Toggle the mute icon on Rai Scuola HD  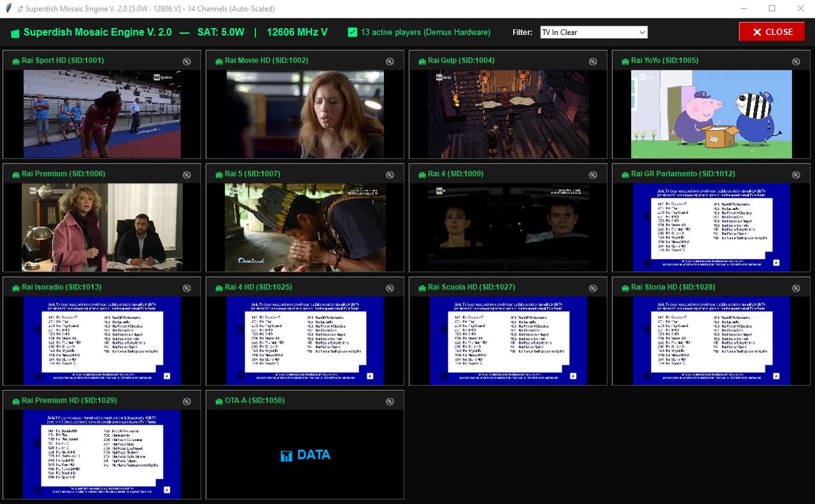(x=593, y=288)
